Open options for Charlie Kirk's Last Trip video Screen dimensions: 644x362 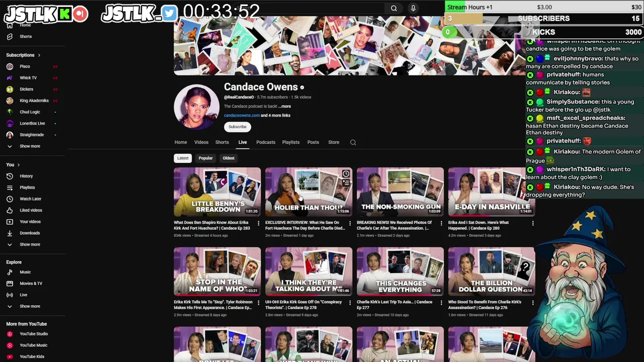[x=441, y=303]
